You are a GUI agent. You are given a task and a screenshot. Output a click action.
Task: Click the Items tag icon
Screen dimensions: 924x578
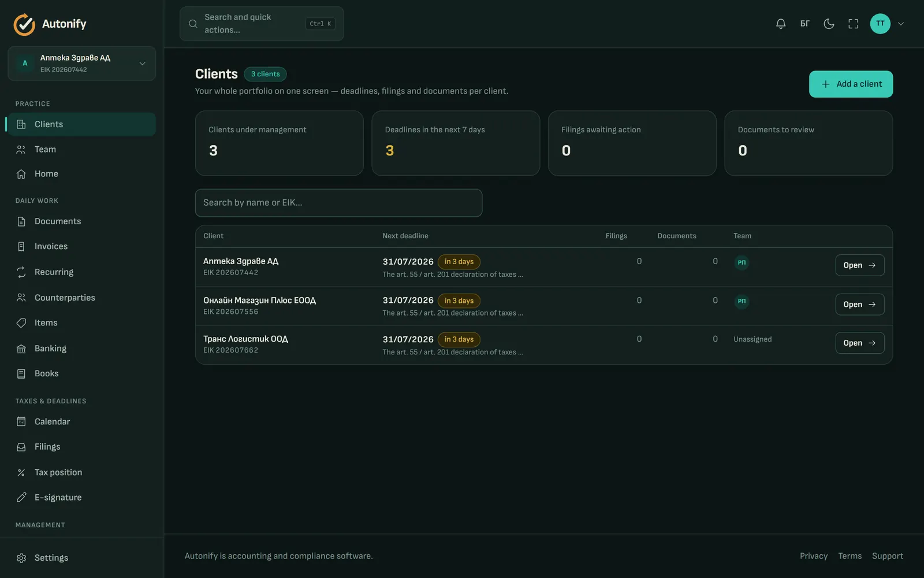tap(21, 323)
